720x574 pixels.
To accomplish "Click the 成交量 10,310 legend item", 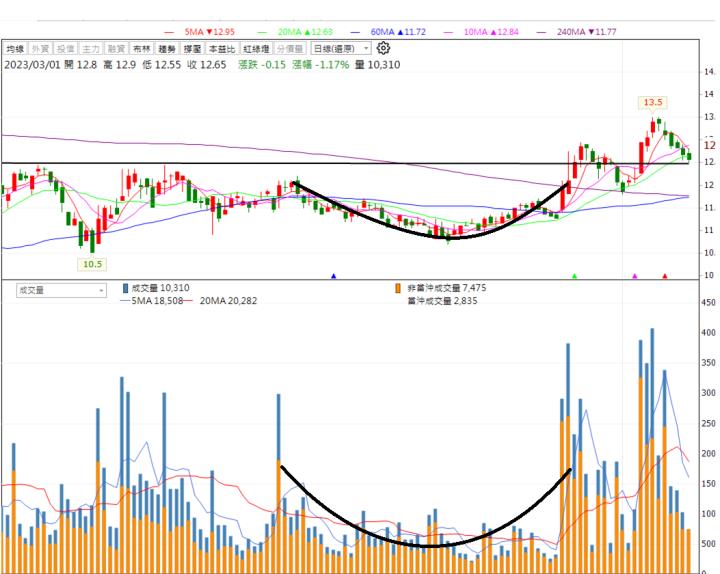I will point(156,288).
